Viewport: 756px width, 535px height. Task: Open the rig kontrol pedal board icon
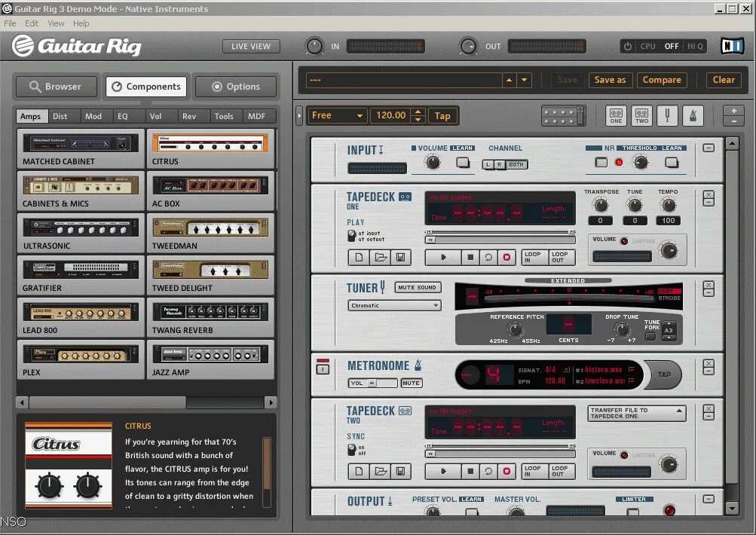point(563,116)
